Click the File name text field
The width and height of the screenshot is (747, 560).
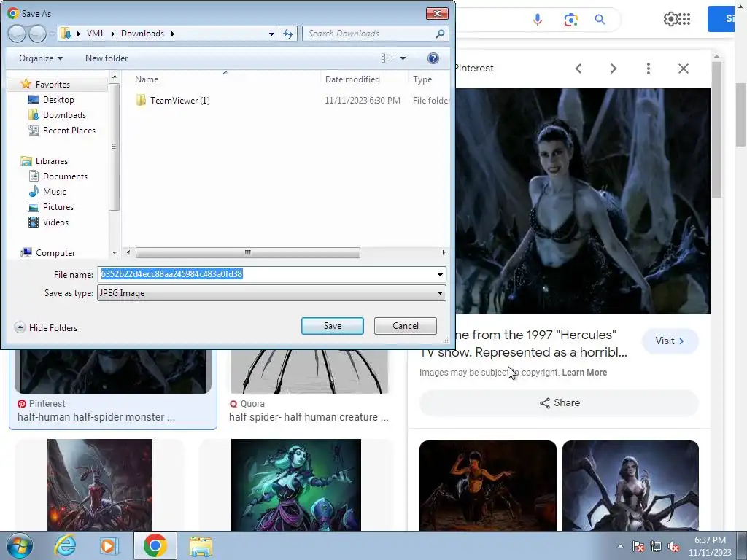click(266, 274)
